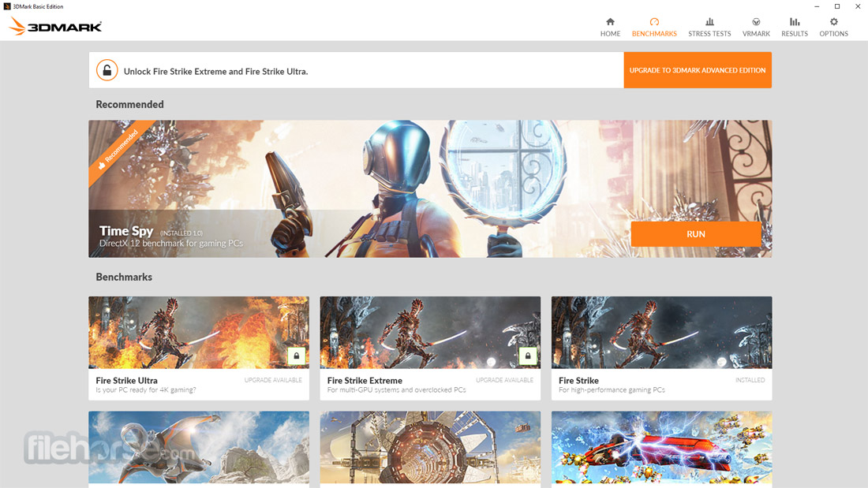
Task: Click the Fire Strike Ultra title
Action: (x=127, y=381)
